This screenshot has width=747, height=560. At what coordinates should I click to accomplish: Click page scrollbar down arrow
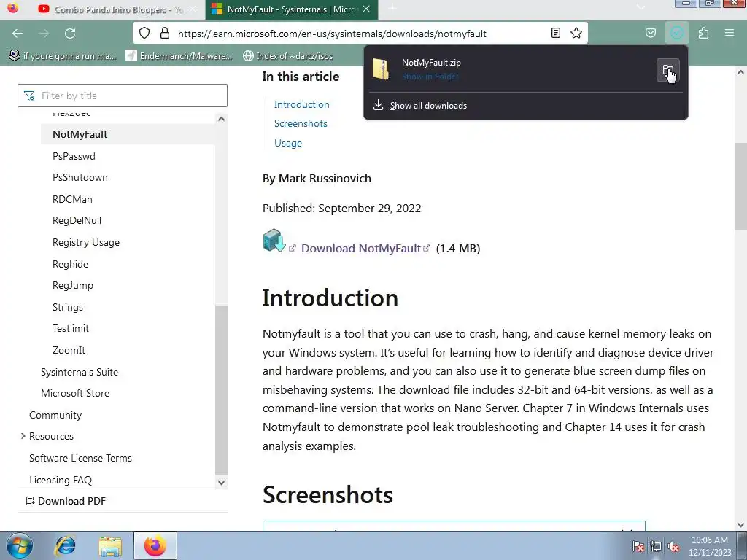coord(740,525)
